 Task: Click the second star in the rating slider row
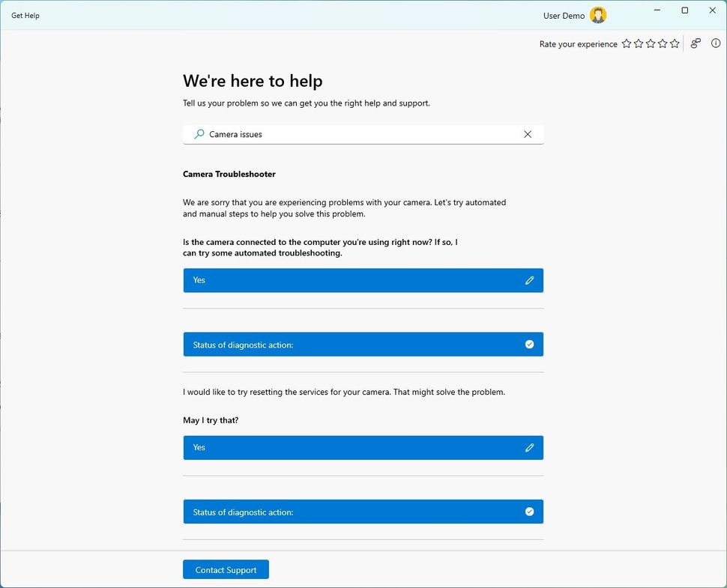[x=638, y=43]
